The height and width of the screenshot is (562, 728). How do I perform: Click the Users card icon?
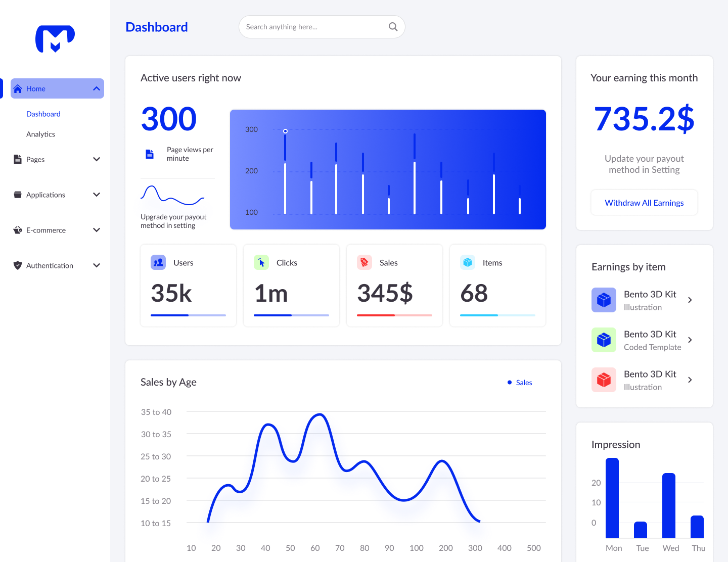(158, 262)
